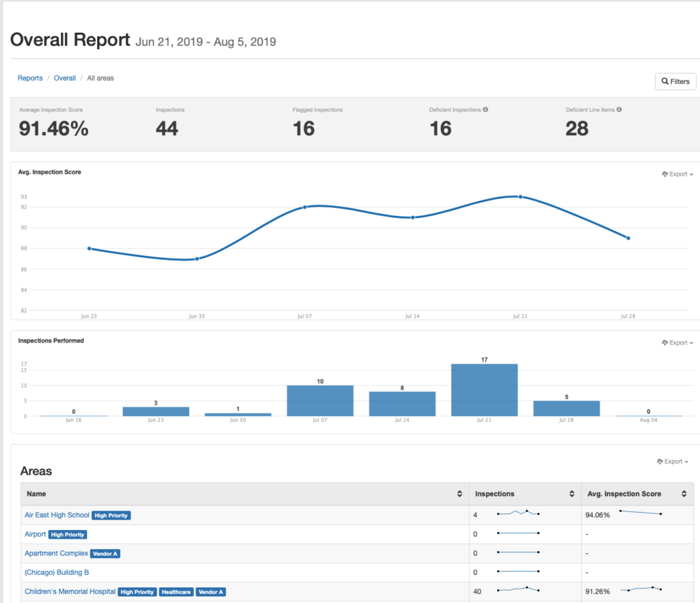This screenshot has width=700, height=603.
Task: Sort by Avg. Inspection Score arrows
Action: pyautogui.click(x=684, y=494)
